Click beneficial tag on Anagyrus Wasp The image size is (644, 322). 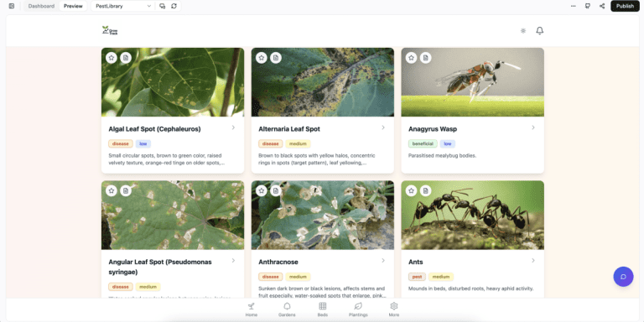click(x=423, y=143)
